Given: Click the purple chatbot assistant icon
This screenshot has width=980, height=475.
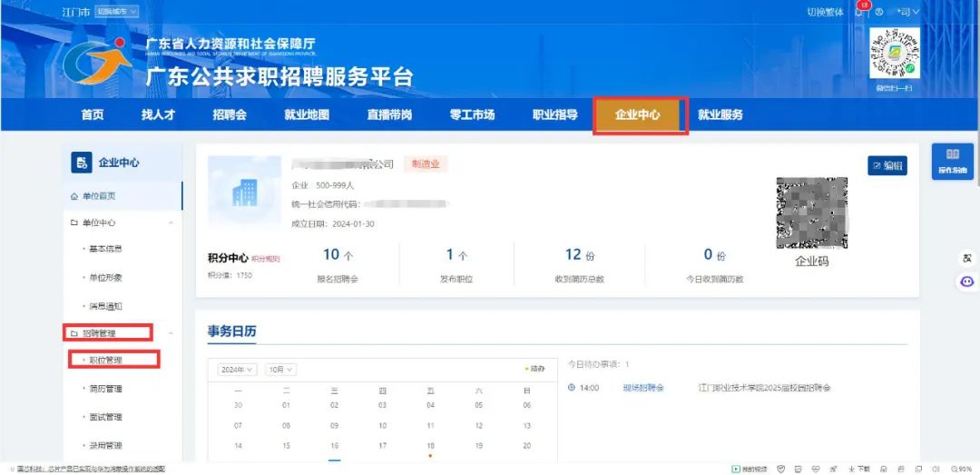Looking at the screenshot, I should (x=967, y=282).
